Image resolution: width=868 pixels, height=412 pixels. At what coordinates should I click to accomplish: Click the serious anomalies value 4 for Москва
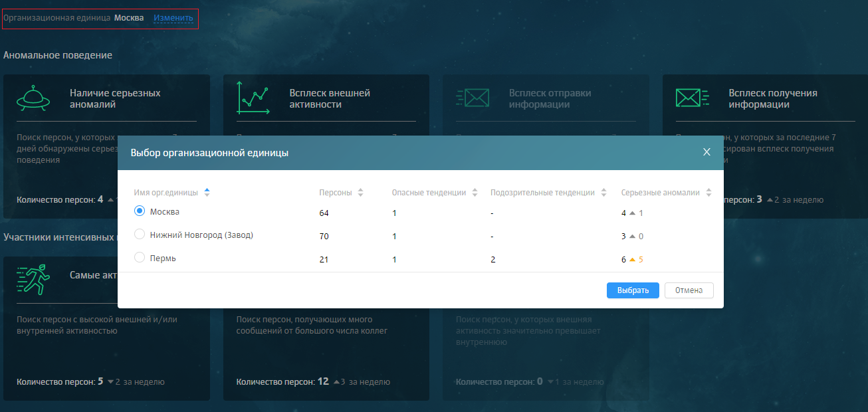624,213
